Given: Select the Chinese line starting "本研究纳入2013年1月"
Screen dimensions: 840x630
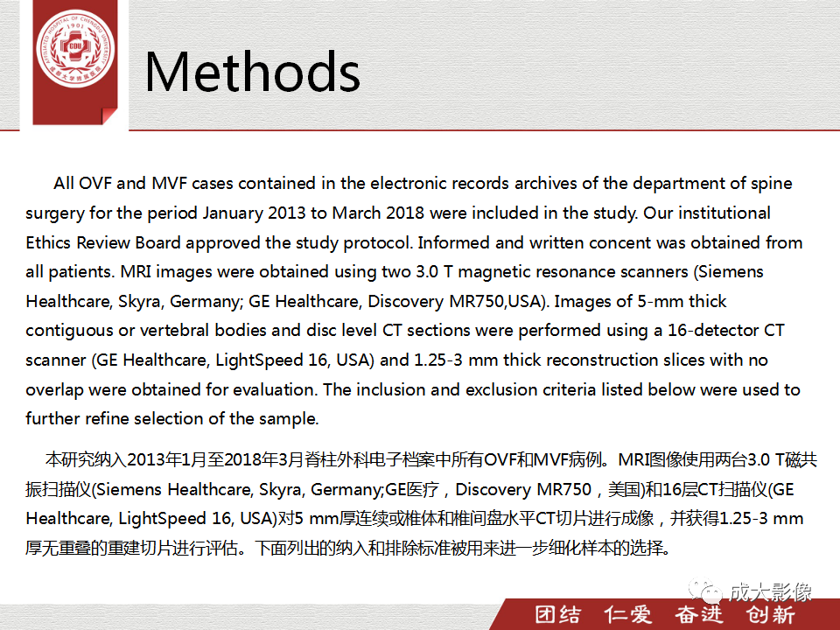Looking at the screenshot, I should [431, 460].
